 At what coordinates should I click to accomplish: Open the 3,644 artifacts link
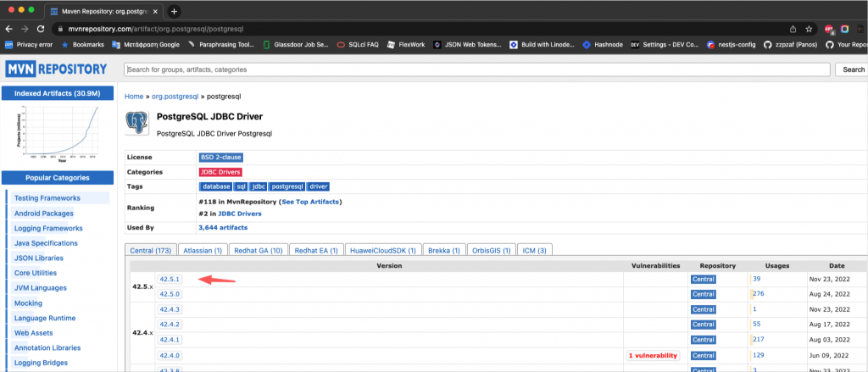pyautogui.click(x=223, y=227)
